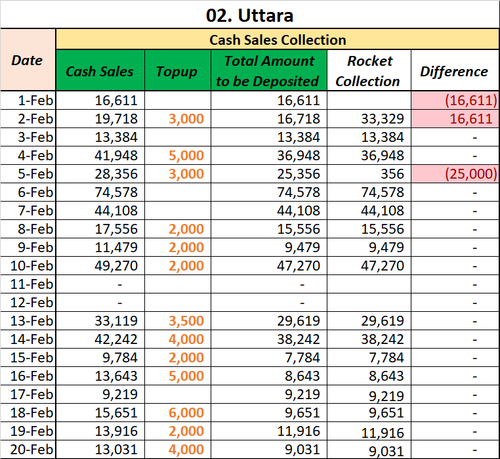Click the '1-Feb' date cell
The height and width of the screenshot is (459, 500).
(28, 100)
